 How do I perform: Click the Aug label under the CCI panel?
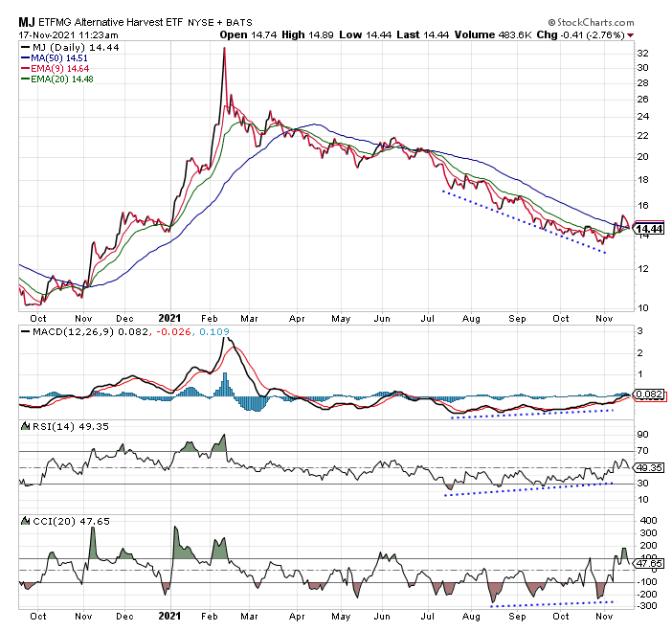(x=471, y=617)
